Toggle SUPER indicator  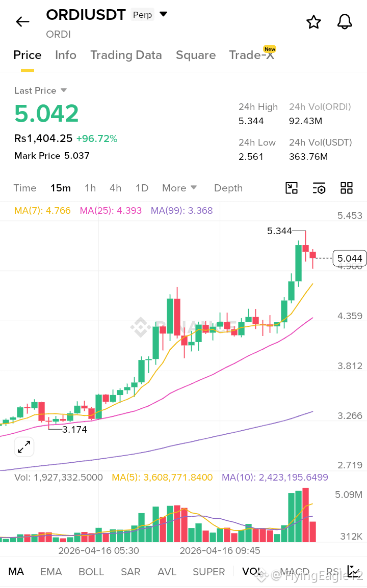pyautogui.click(x=209, y=572)
